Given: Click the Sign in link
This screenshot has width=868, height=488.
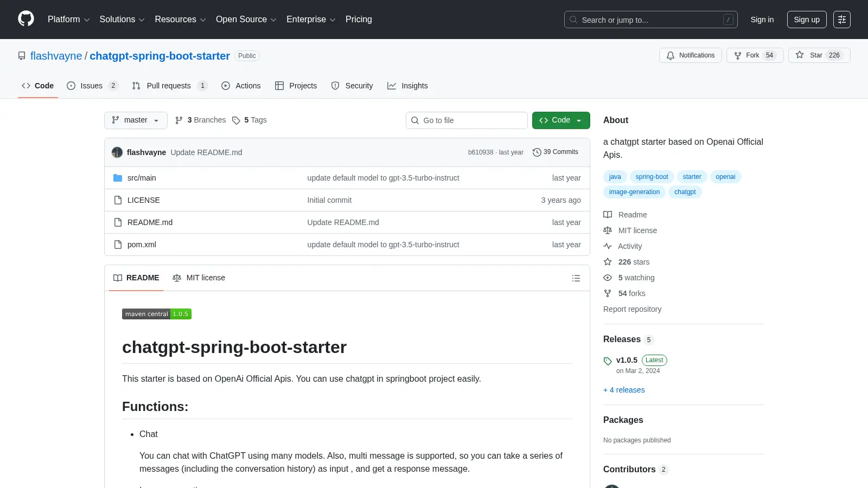Looking at the screenshot, I should (x=762, y=20).
